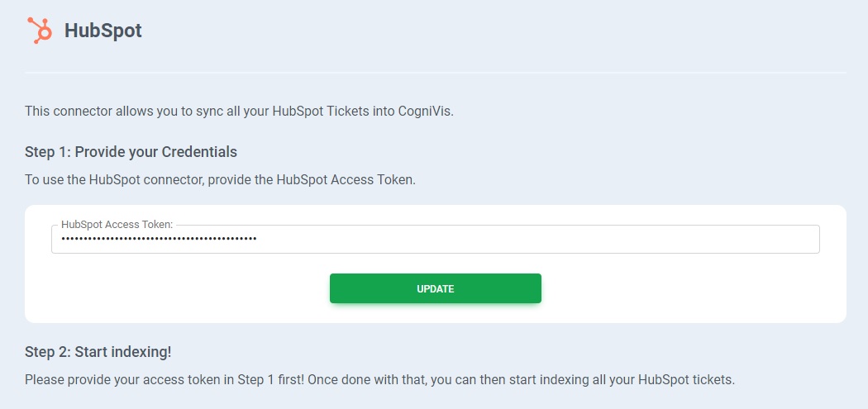The width and height of the screenshot is (868, 409).
Task: Click the floating "HubSpot Access Token:" field label
Action: pos(117,224)
